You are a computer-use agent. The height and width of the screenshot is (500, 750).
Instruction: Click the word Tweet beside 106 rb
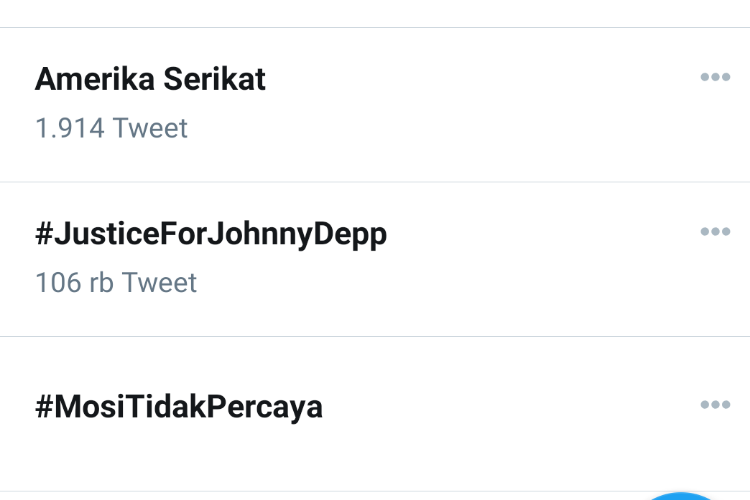160,282
